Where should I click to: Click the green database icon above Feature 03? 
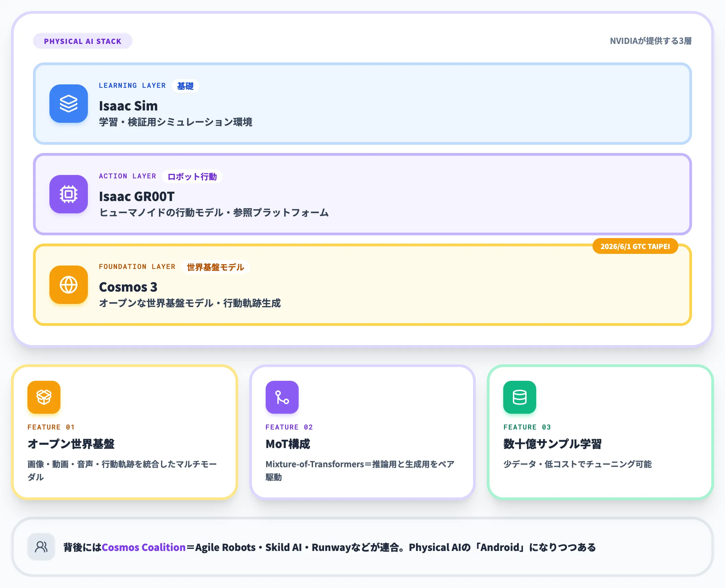click(x=520, y=397)
